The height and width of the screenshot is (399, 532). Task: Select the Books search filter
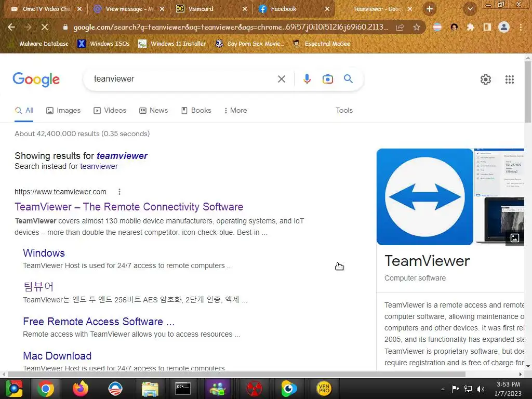(x=196, y=110)
